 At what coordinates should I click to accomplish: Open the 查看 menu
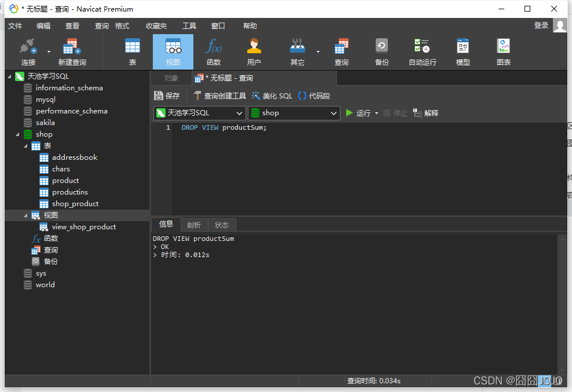[72, 26]
